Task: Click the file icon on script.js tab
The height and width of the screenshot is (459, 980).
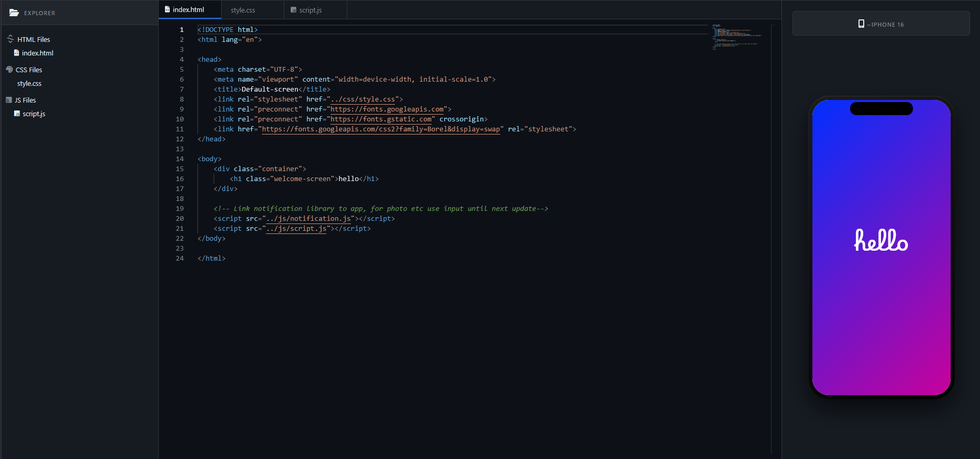Action: pos(293,10)
